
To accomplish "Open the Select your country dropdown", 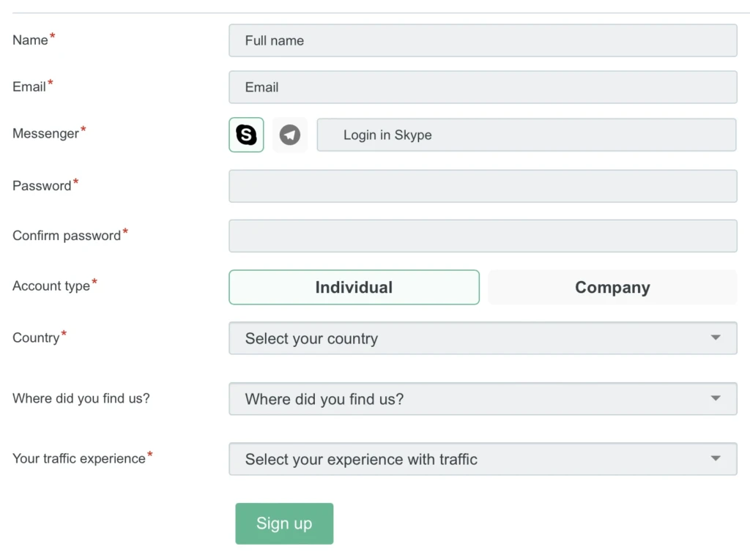I will tap(483, 338).
